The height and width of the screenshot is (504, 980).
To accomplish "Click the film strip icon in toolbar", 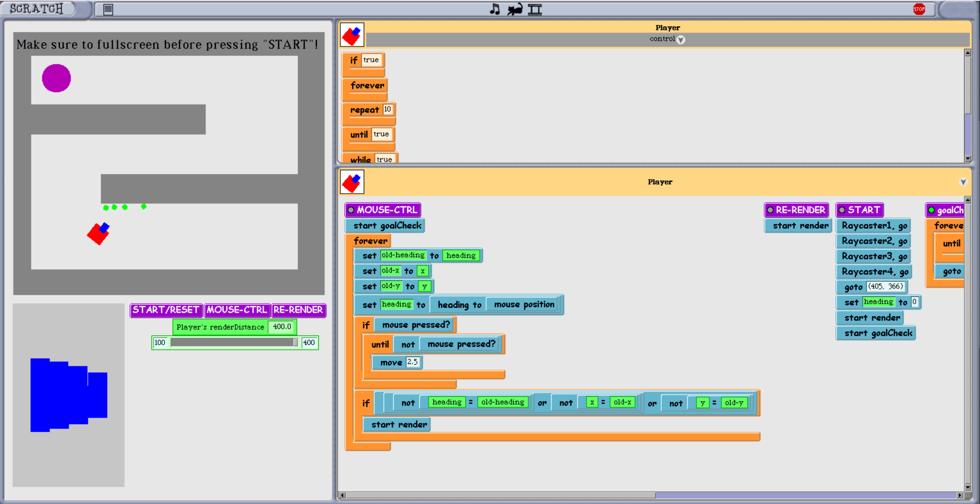I will [x=535, y=9].
